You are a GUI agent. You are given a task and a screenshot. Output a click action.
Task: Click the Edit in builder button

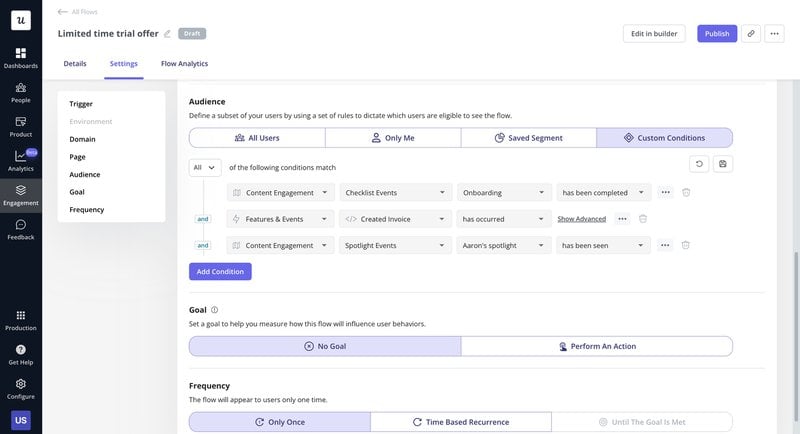pyautogui.click(x=654, y=34)
